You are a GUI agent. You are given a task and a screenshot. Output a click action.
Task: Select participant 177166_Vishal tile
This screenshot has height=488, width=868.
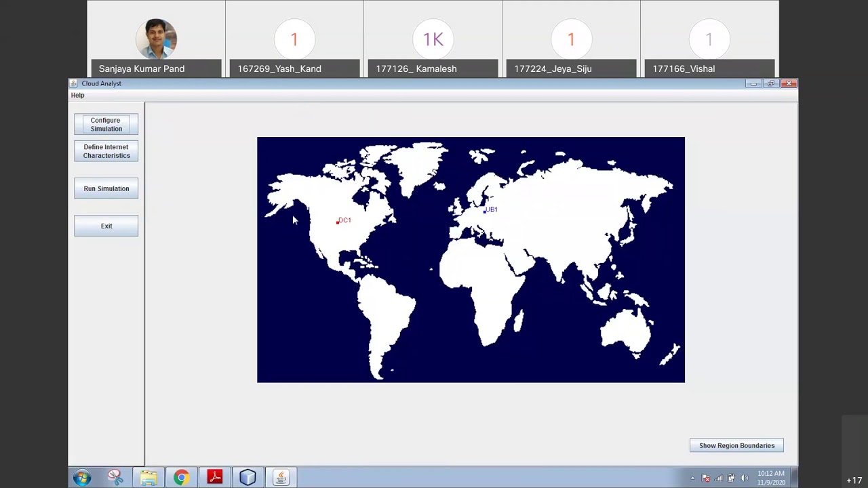coord(709,39)
